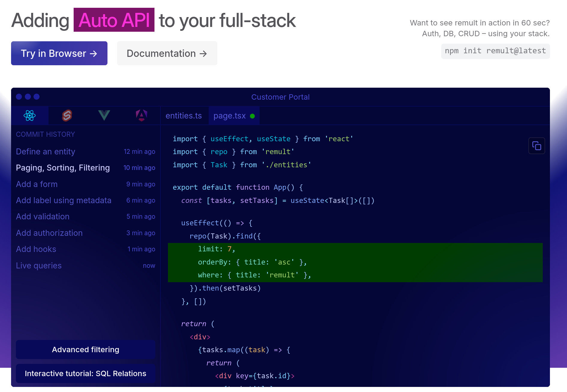
Task: Click the Advanced filtering button
Action: coord(86,350)
